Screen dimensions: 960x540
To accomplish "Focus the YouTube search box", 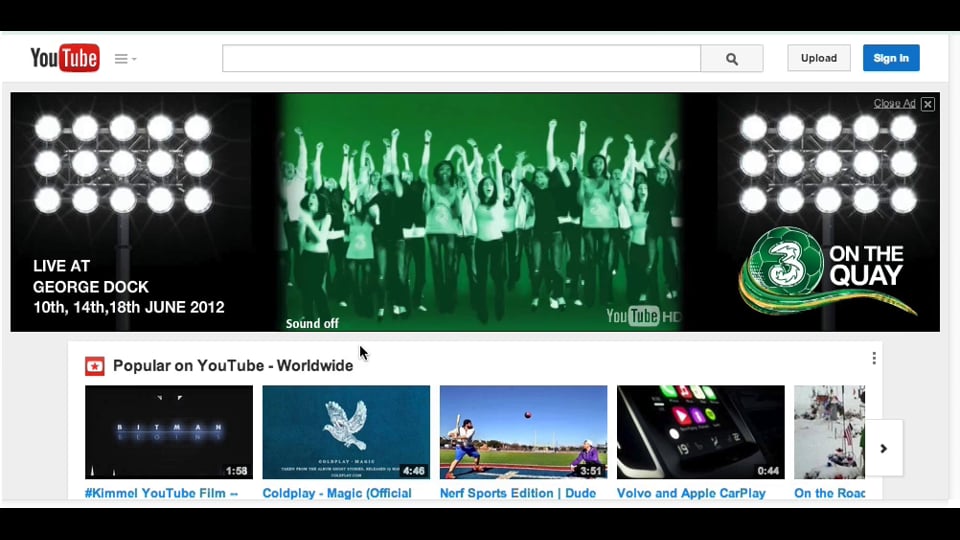I will (x=461, y=58).
